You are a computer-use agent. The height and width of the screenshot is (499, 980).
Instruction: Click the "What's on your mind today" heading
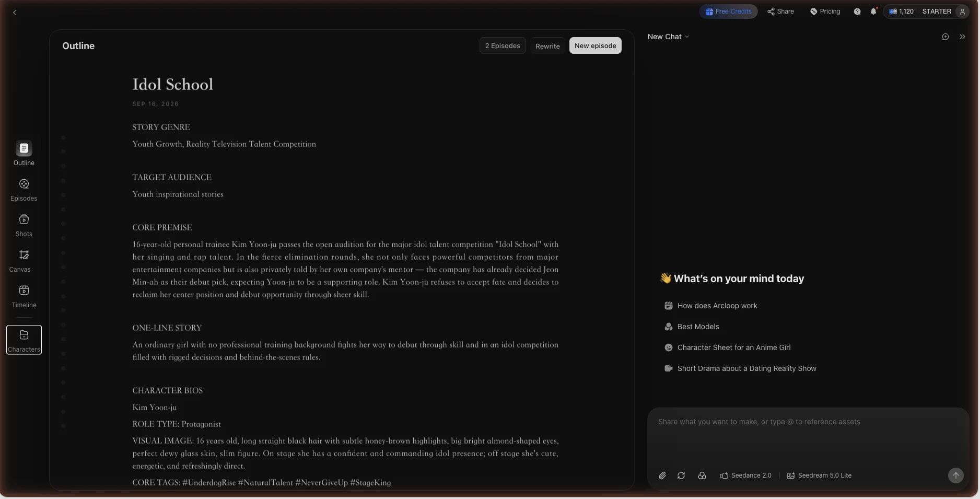pos(732,278)
